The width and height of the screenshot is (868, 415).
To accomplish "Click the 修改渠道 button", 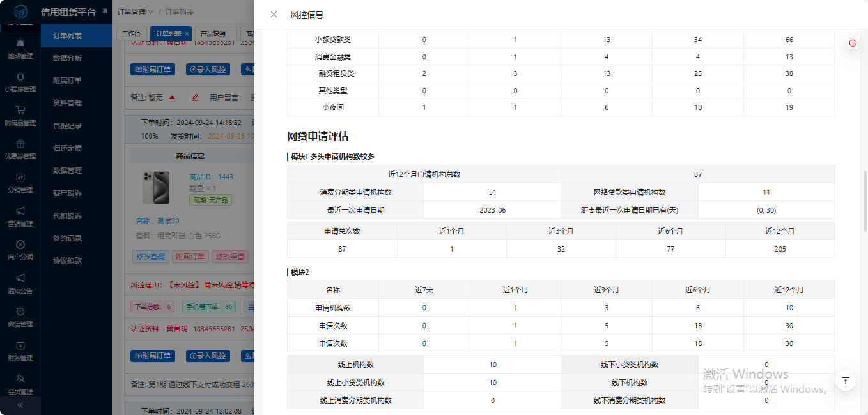I will click(230, 257).
